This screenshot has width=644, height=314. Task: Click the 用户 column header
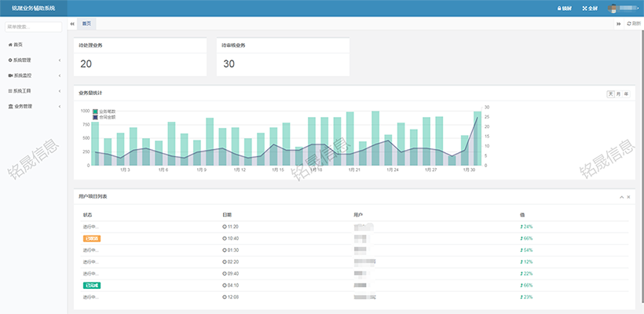pos(358,214)
